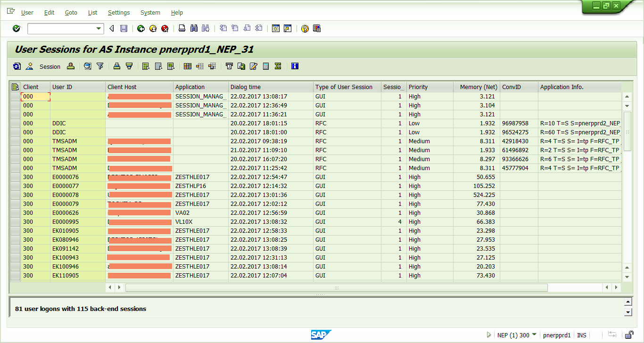
Task: Select the checkbox cell of the first session row
Action: [x=16, y=96]
